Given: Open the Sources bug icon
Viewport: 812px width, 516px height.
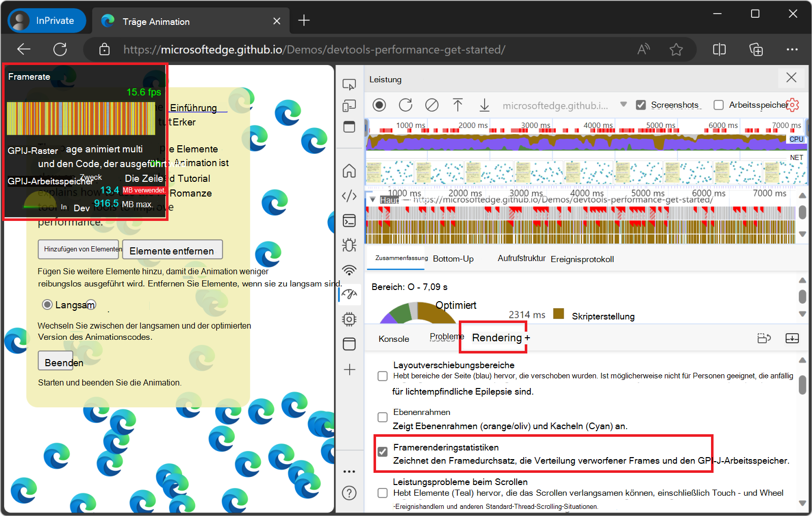Looking at the screenshot, I should point(349,245).
